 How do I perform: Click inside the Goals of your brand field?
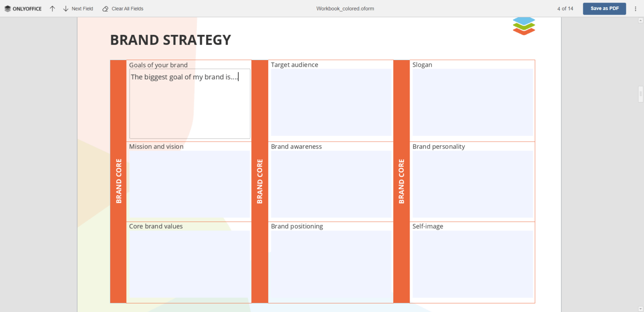coord(189,103)
